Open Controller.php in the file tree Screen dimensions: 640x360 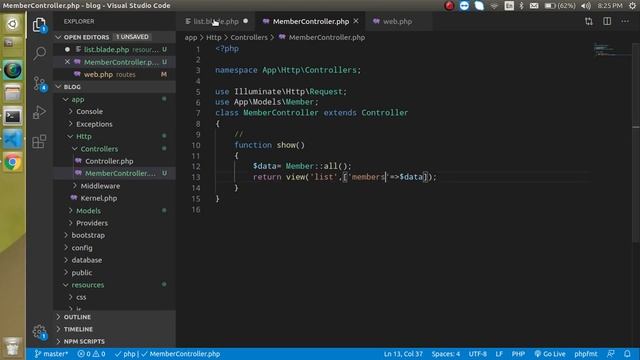pos(115,161)
